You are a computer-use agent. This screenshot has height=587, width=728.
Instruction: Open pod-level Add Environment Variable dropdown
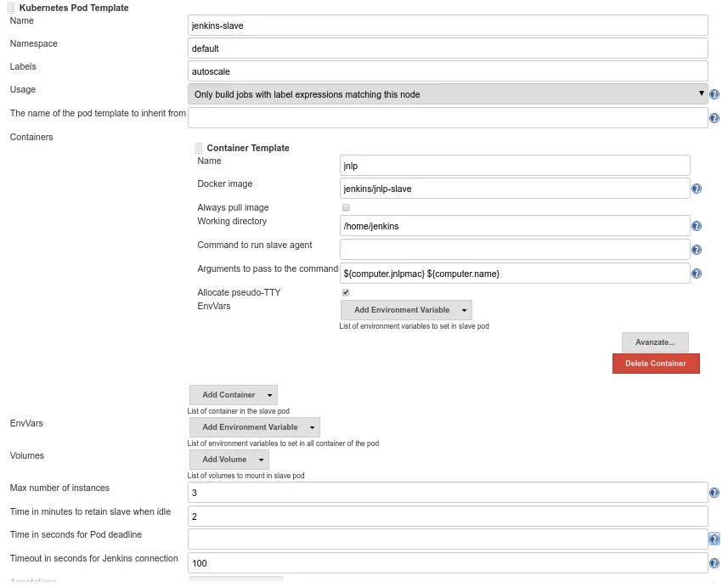pos(255,426)
